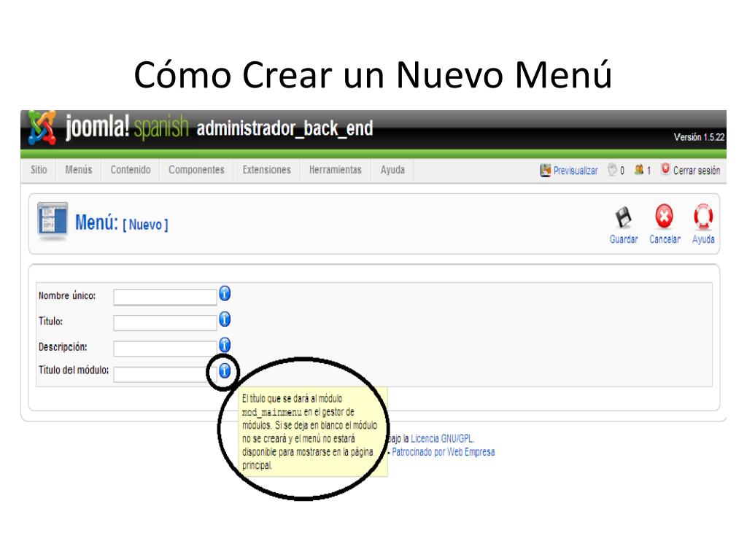Click the messages icon showing 0
Viewport: 747px width, 560px height.
(x=613, y=169)
